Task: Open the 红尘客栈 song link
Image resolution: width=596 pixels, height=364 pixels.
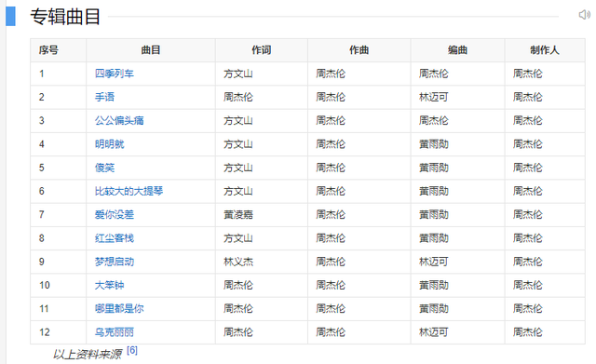Action: (115, 237)
